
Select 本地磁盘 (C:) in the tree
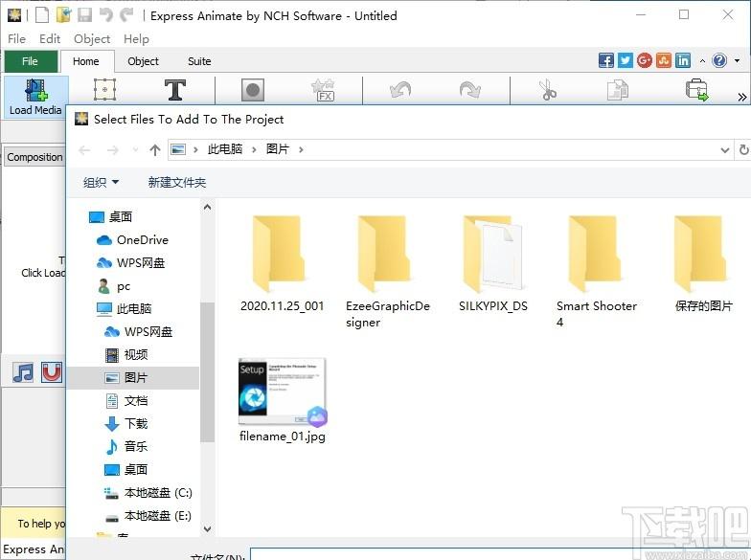coord(148,492)
